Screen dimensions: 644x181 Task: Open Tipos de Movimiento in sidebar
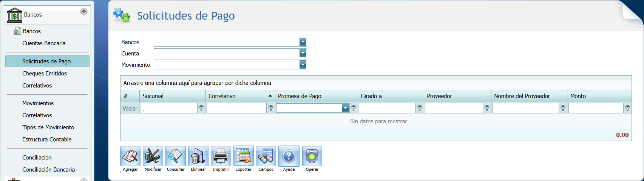tap(48, 127)
